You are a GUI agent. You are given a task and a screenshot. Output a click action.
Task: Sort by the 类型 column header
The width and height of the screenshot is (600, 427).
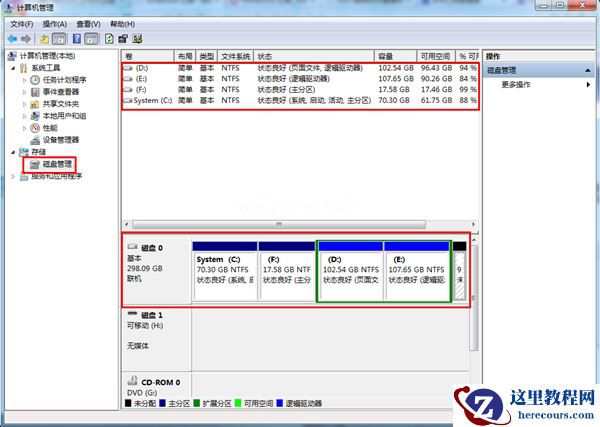(x=207, y=56)
